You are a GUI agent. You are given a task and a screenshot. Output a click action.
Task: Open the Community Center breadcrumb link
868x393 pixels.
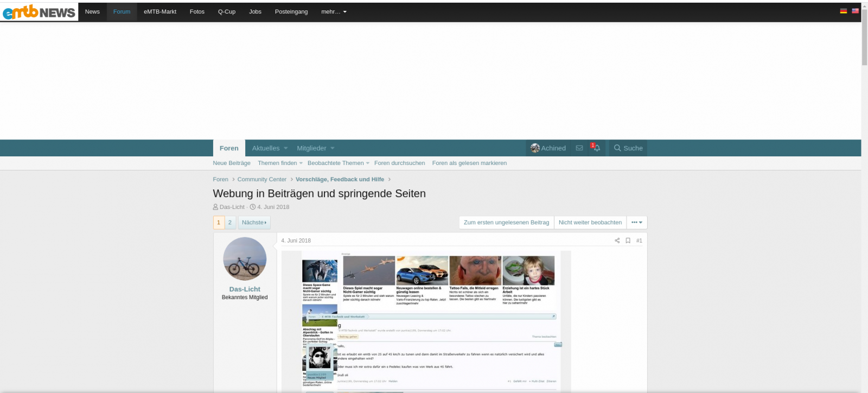pos(261,179)
